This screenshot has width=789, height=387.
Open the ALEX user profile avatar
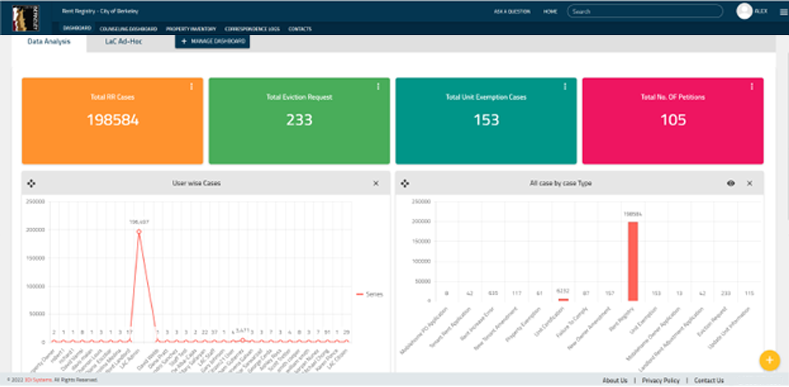[x=744, y=11]
